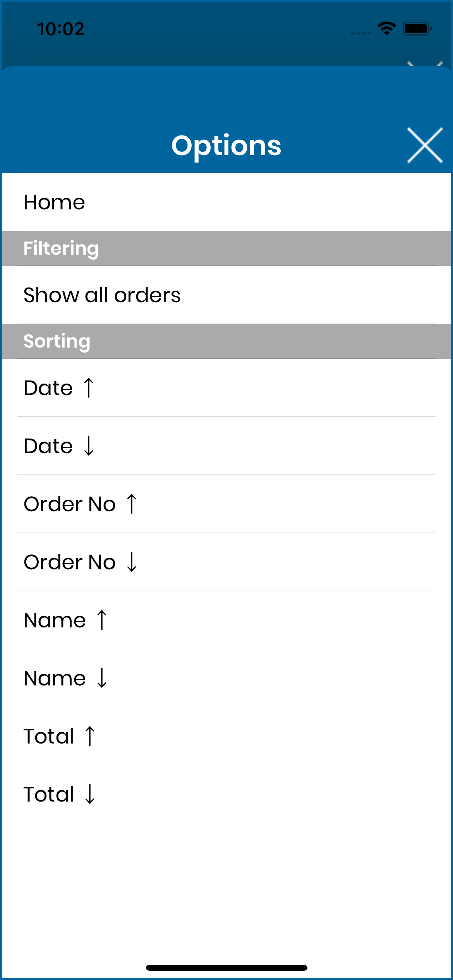Viewport: 453px width, 980px height.
Task: Sort by Date descending
Action: (x=226, y=446)
